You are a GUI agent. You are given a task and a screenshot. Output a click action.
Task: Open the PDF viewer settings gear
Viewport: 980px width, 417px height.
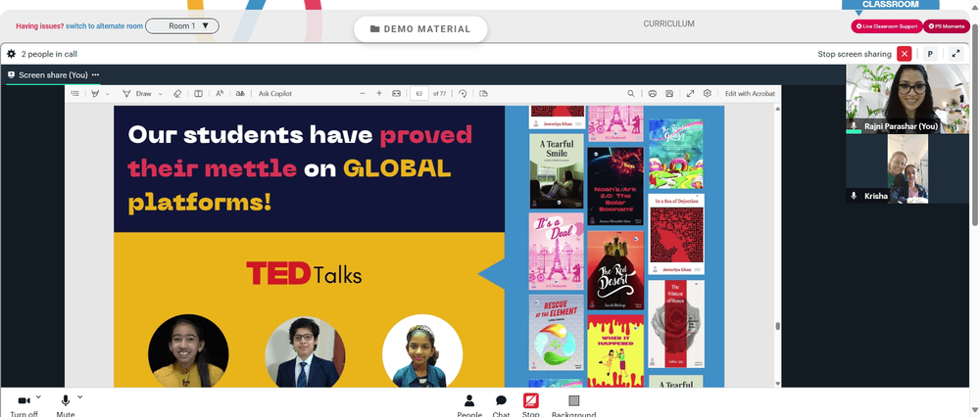point(708,94)
